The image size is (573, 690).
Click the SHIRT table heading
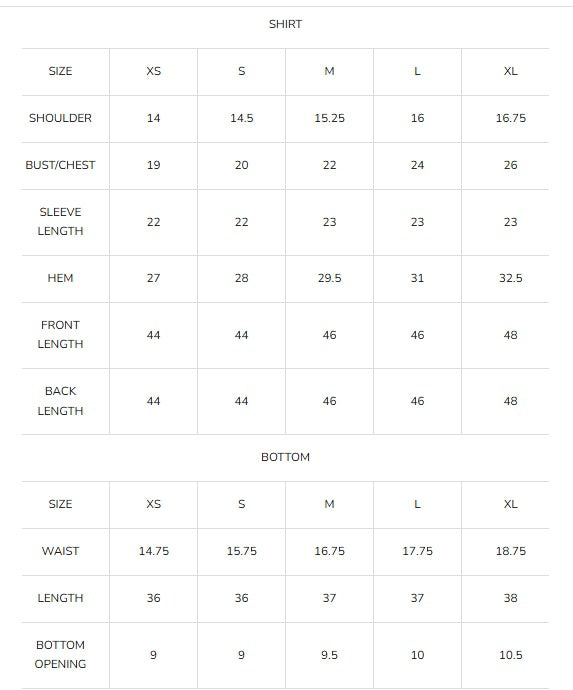pyautogui.click(x=285, y=24)
